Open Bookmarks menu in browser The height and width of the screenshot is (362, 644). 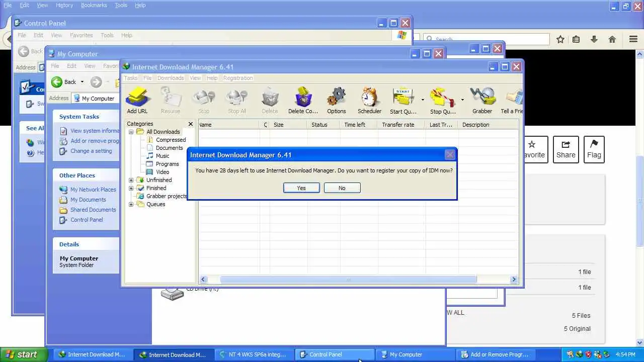pyautogui.click(x=94, y=5)
